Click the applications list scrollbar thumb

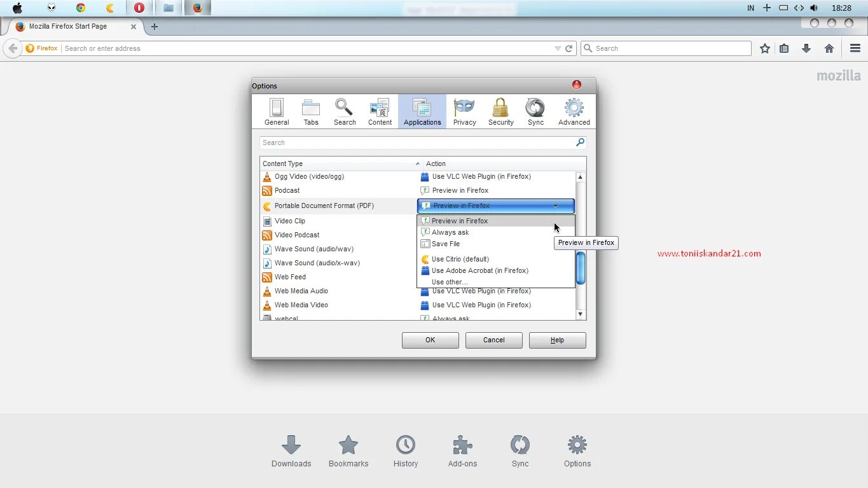pos(581,268)
